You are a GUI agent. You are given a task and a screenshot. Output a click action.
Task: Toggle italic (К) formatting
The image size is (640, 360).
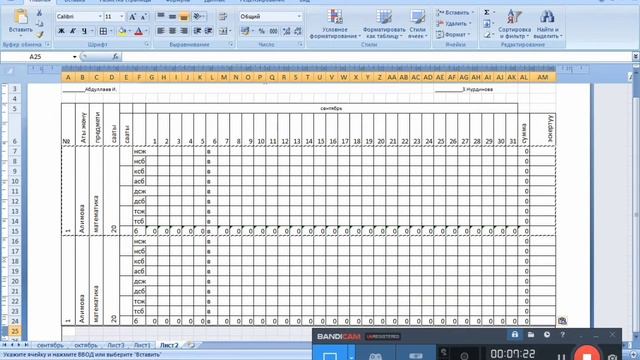(73, 31)
